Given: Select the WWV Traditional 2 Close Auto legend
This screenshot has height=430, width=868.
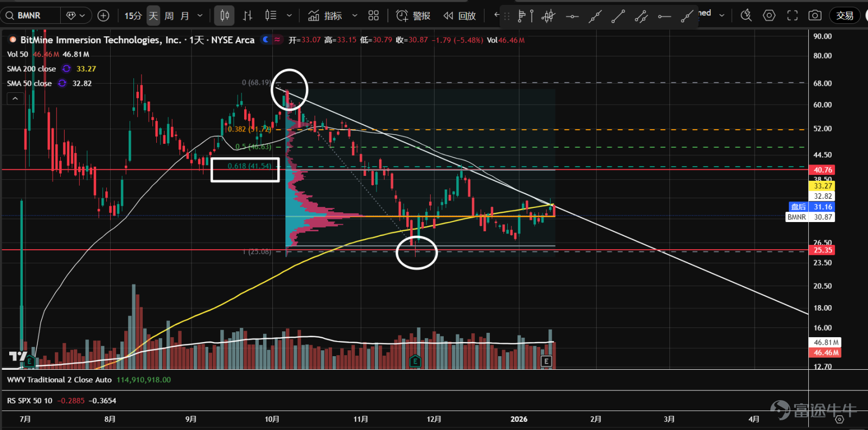Looking at the screenshot, I should pyautogui.click(x=59, y=380).
